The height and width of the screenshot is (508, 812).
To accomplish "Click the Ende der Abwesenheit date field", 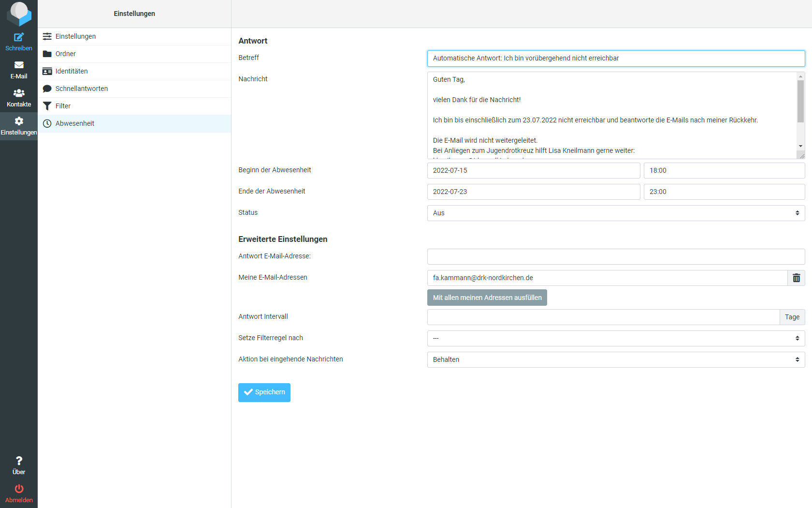I will tap(533, 192).
